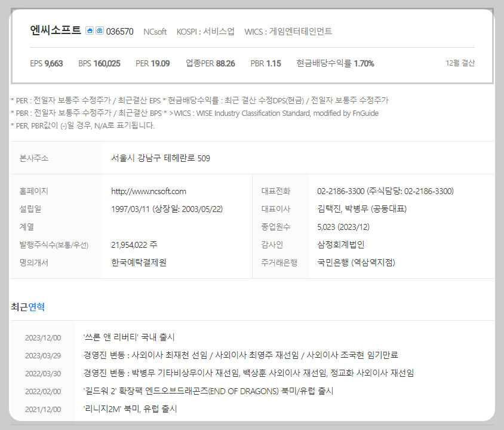
Task: Click the EPS 9,663 value
Action: click(47, 63)
